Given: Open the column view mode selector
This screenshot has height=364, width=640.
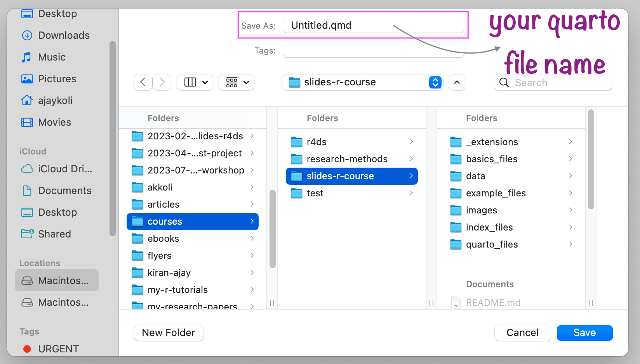Looking at the screenshot, I should 195,82.
